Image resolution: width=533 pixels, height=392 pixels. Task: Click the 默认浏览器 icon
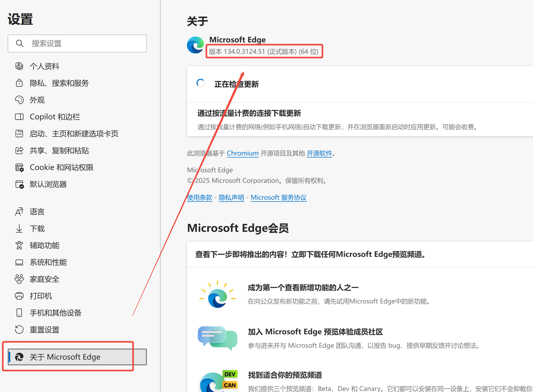20,184
